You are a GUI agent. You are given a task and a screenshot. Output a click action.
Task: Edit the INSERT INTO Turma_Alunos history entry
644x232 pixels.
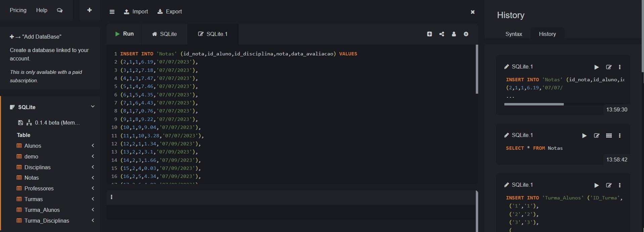(x=608, y=185)
